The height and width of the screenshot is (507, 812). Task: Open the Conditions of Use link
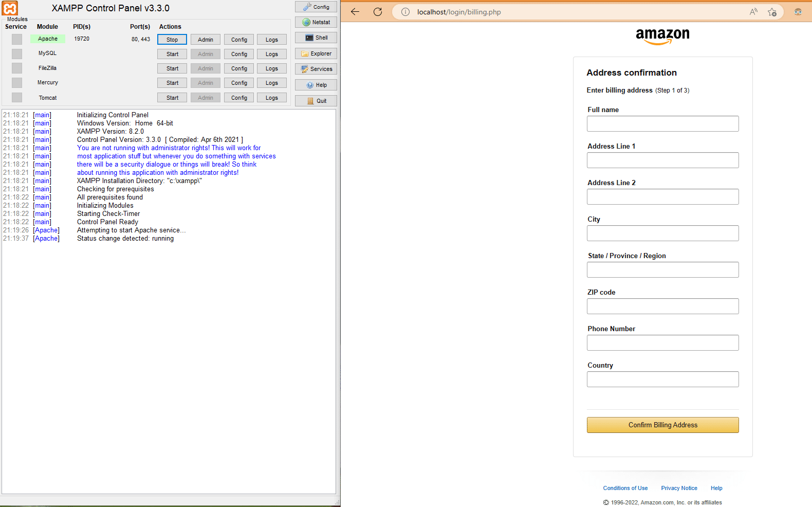coord(625,488)
